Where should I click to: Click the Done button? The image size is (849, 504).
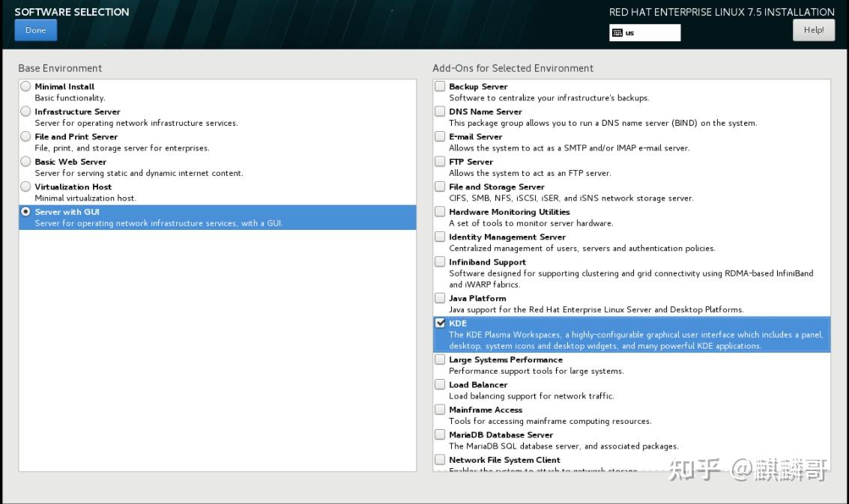pyautogui.click(x=36, y=30)
